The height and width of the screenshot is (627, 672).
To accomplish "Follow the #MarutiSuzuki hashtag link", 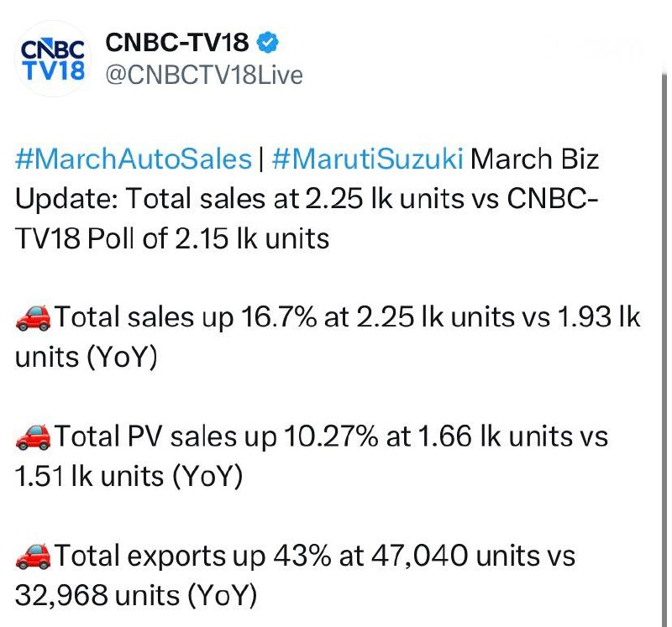I will point(368,159).
